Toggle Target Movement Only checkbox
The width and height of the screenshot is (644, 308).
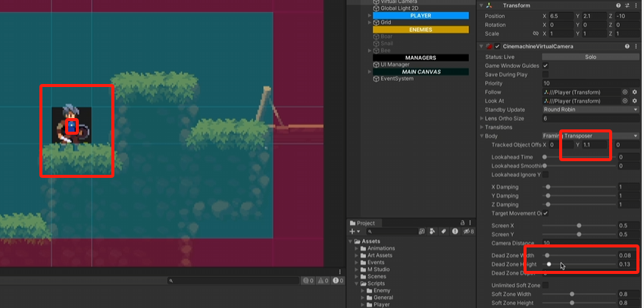pyautogui.click(x=546, y=213)
